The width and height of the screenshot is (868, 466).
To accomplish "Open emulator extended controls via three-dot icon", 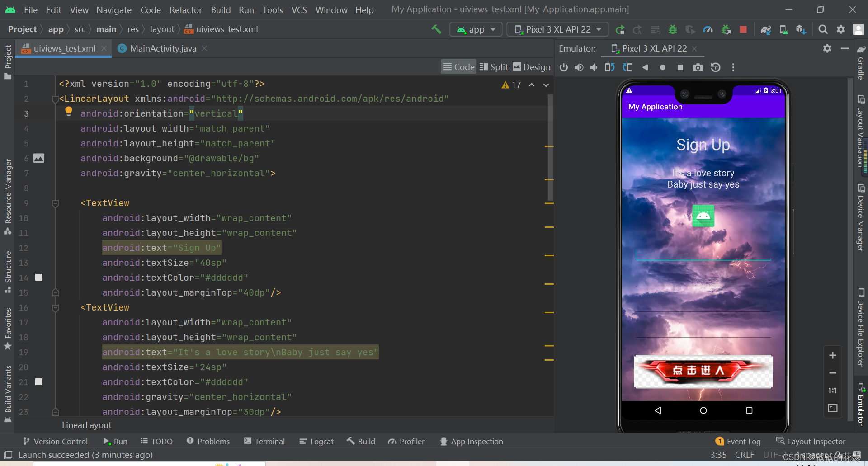I will [733, 67].
